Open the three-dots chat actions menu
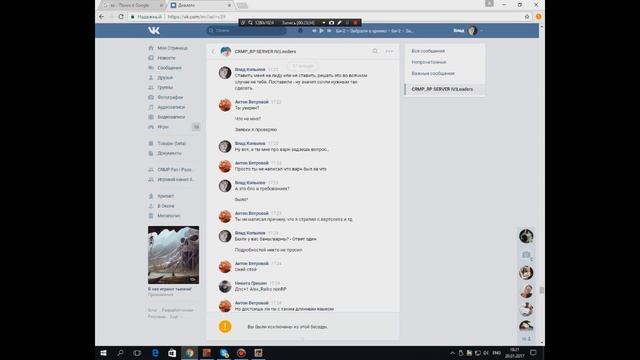Image resolution: width=640 pixels, height=360 pixels. [x=389, y=51]
